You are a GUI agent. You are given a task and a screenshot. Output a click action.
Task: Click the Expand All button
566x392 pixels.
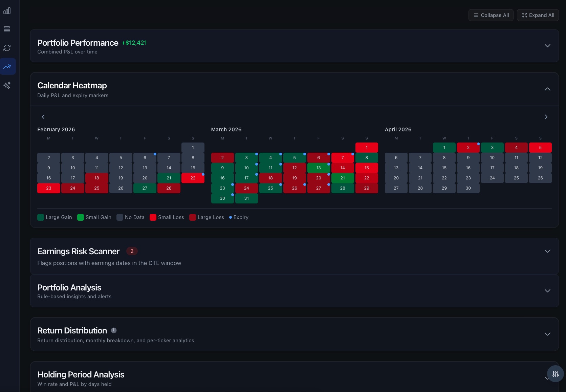[x=538, y=15]
